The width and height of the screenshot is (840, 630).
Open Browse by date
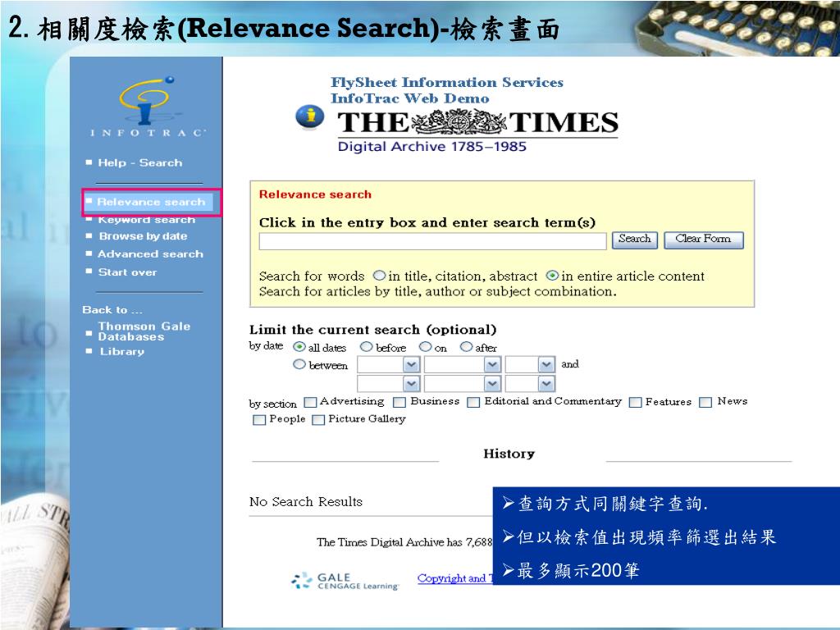tap(143, 236)
